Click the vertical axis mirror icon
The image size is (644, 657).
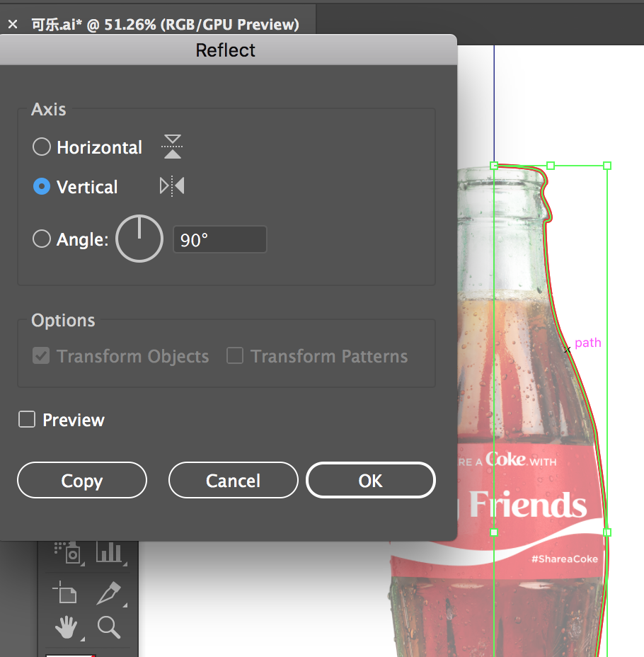[x=172, y=186]
